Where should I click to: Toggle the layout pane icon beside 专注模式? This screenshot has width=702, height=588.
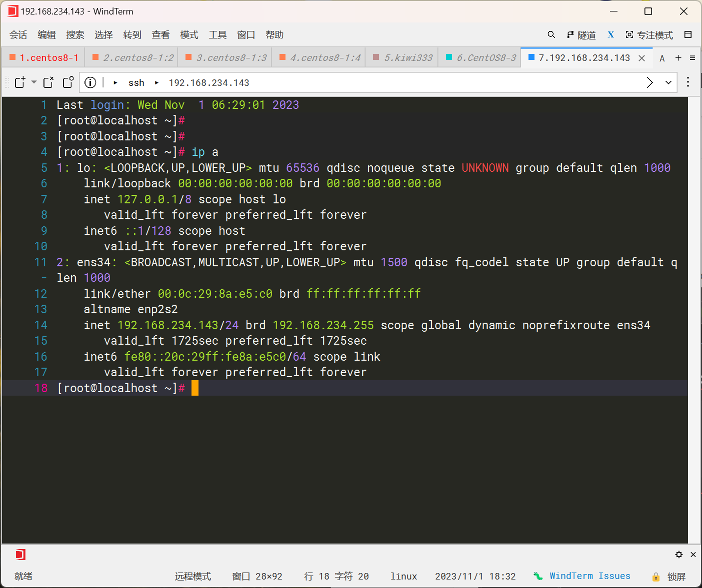pyautogui.click(x=688, y=34)
